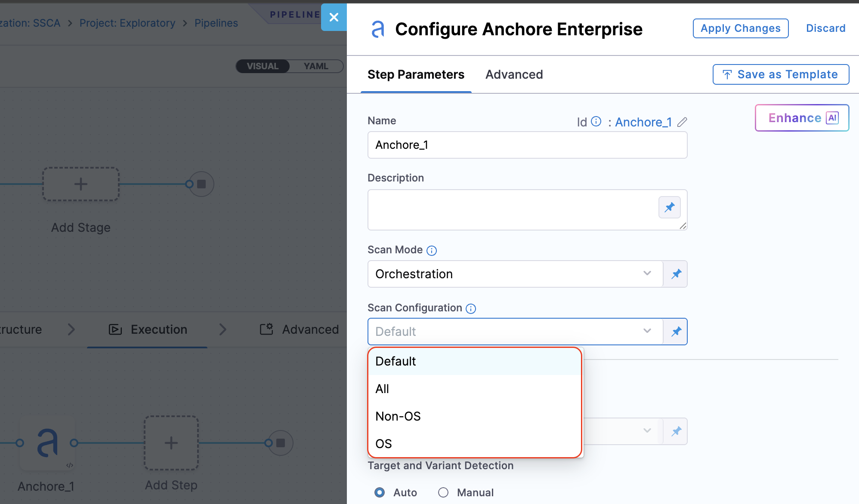
Task: Click the pencil icon to edit Id
Action: (682, 122)
